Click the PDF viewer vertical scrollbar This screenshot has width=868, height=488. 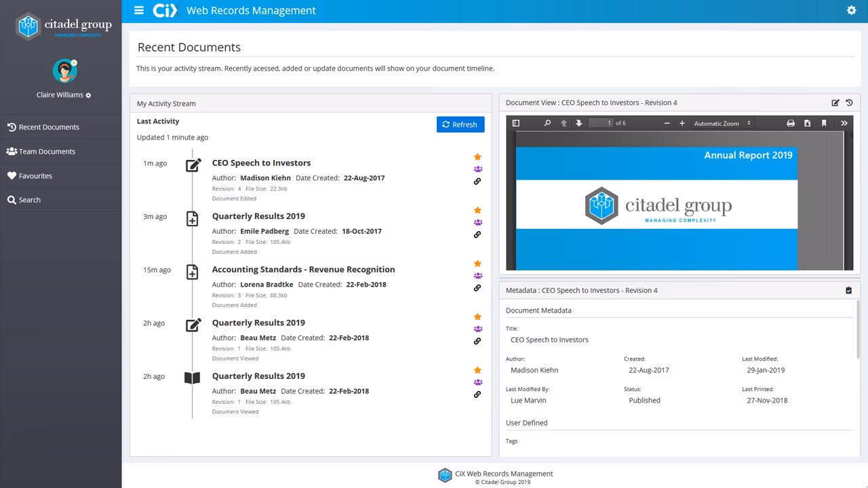848,201
